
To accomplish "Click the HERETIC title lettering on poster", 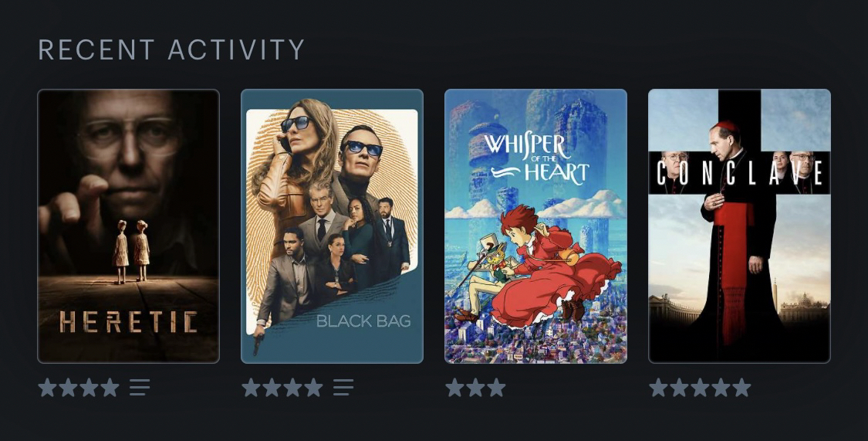I will pyautogui.click(x=128, y=322).
